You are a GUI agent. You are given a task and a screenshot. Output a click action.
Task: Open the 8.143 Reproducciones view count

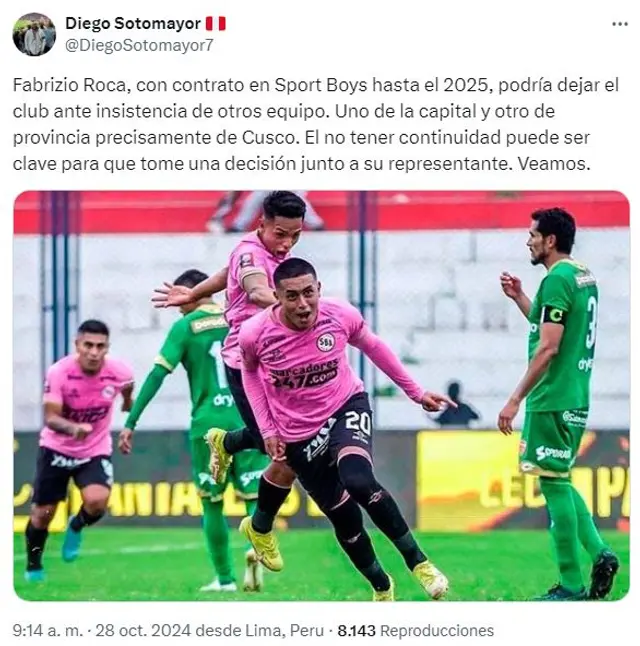[x=415, y=630]
